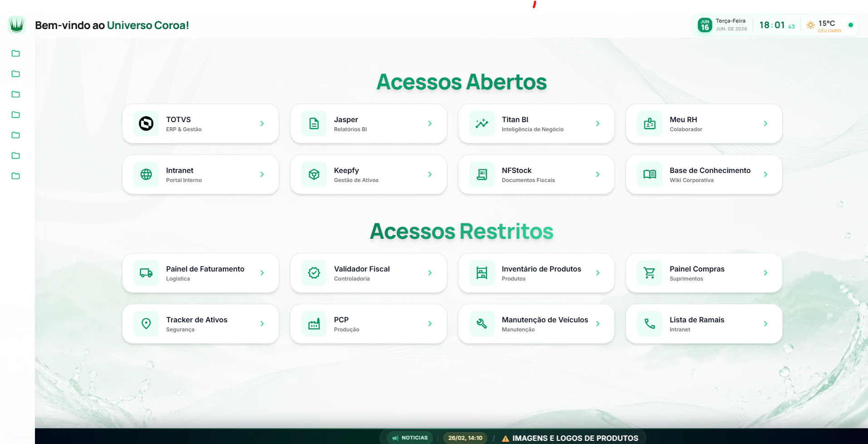Click the Universo Coroa heading link
Image resolution: width=868 pixels, height=444 pixels.
(148, 25)
